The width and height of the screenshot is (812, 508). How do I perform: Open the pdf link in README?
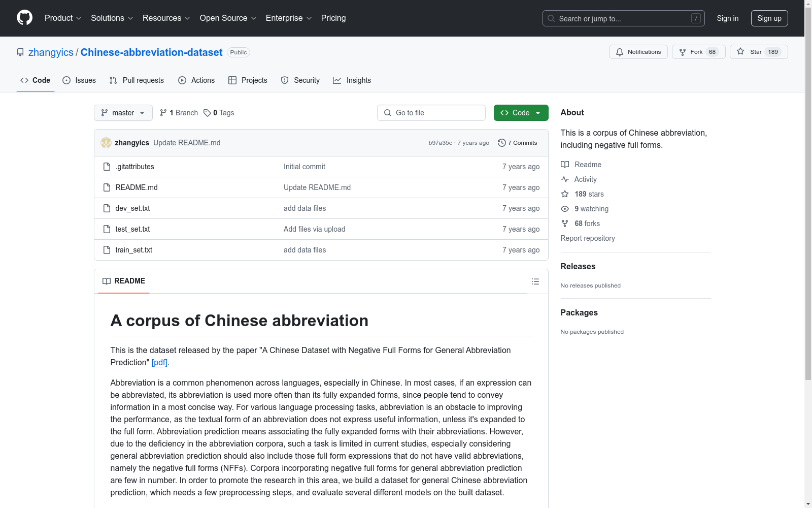(x=159, y=362)
